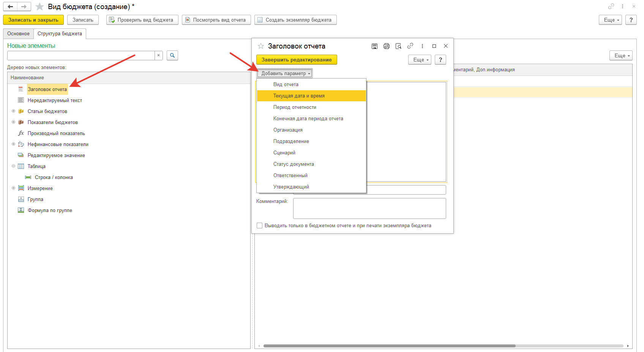Click the magnifier search button
This screenshot has height=352, width=644.
pos(172,55)
